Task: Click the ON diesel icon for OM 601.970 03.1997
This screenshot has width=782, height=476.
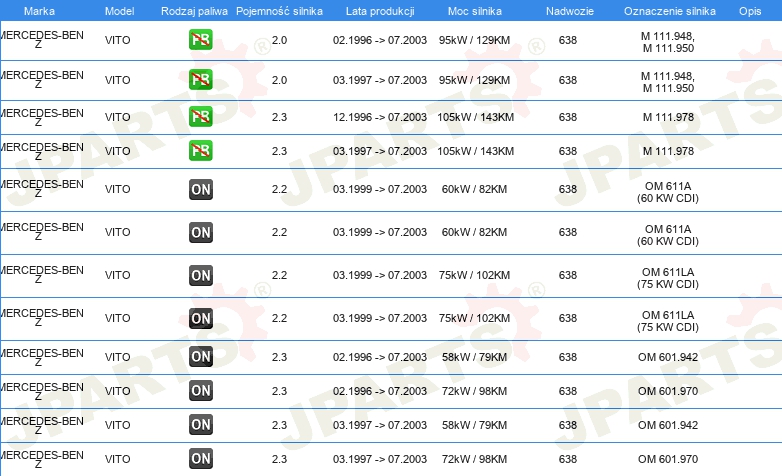Action: point(200,459)
